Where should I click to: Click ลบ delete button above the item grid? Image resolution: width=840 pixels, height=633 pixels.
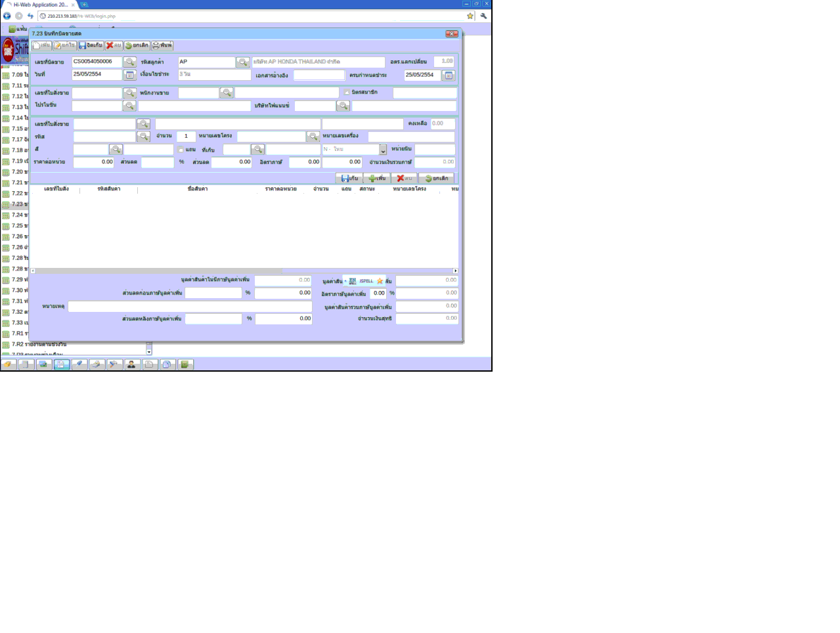(x=404, y=178)
